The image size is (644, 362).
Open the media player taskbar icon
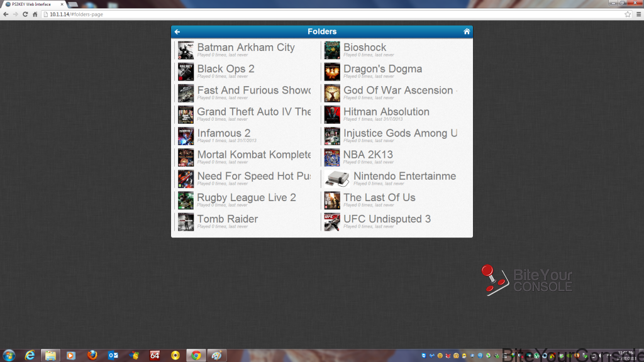point(71,356)
